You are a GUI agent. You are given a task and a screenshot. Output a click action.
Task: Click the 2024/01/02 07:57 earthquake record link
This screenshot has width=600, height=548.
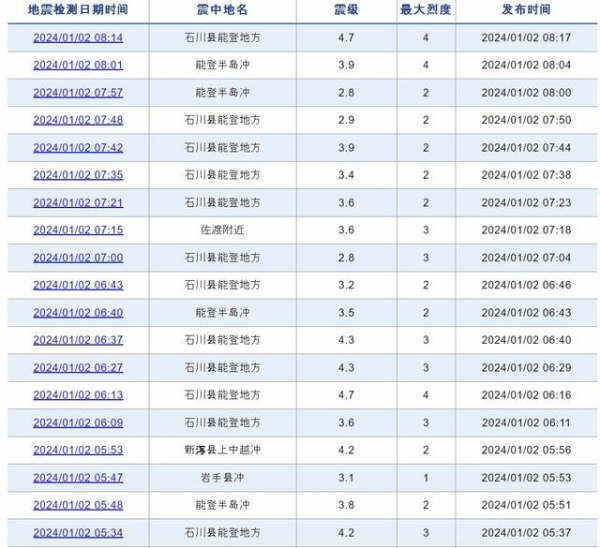pyautogui.click(x=78, y=93)
